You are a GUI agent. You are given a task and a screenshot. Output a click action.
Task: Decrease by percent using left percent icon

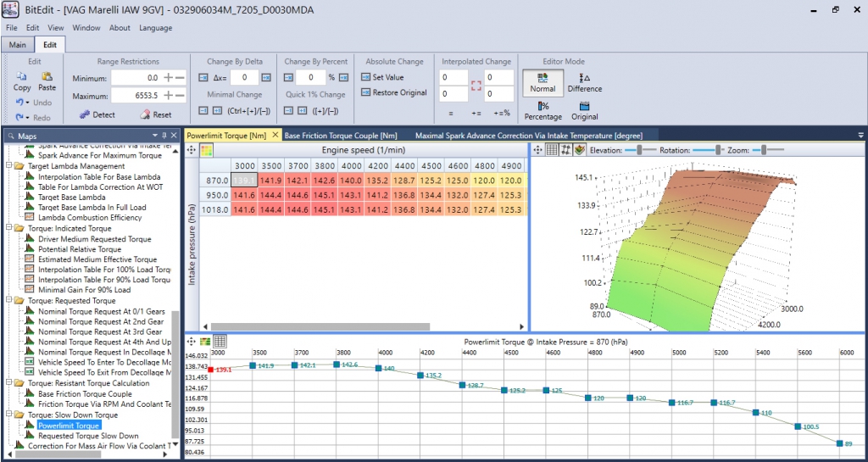[288, 77]
